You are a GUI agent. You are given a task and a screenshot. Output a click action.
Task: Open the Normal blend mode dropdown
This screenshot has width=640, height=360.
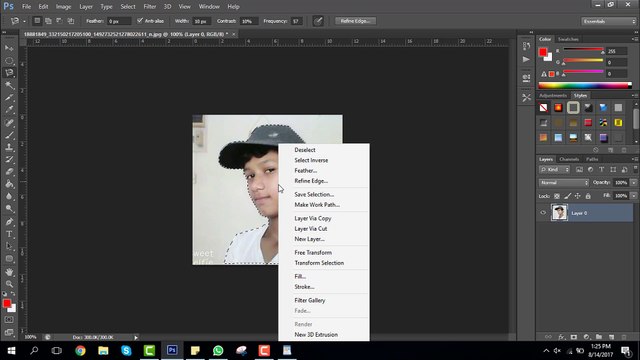(x=564, y=182)
